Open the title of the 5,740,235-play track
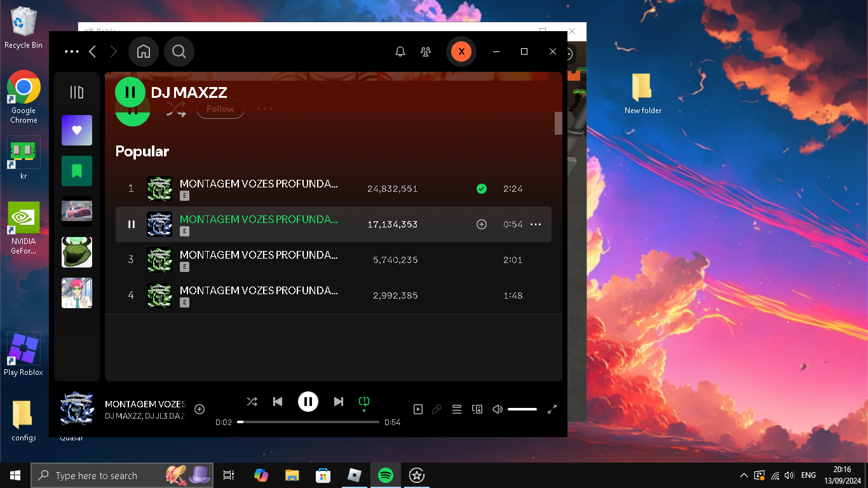868x488 pixels. click(259, 255)
